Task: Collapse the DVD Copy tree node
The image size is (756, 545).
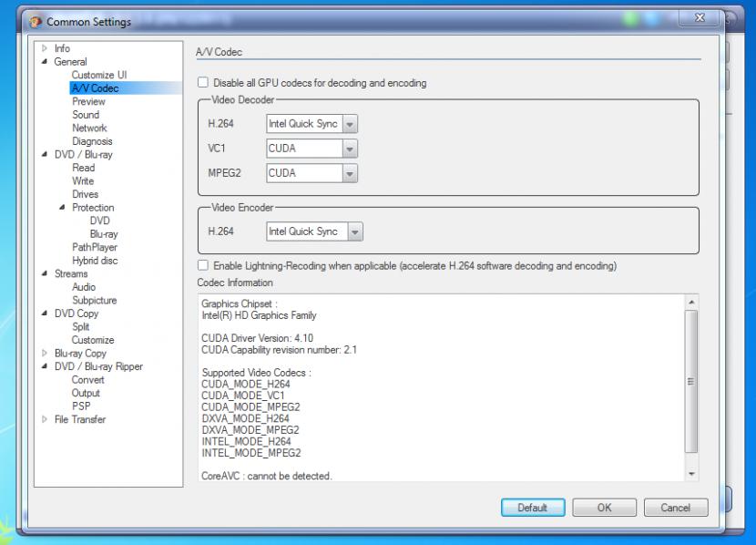Action: (x=45, y=313)
